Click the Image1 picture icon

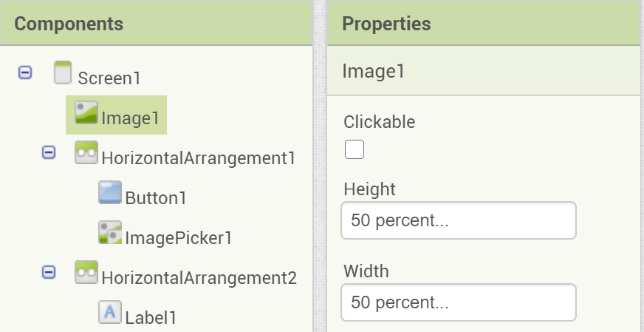[87, 114]
